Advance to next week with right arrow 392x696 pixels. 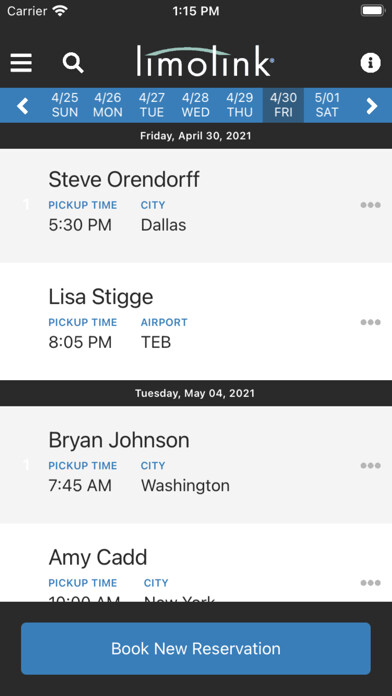(x=372, y=106)
